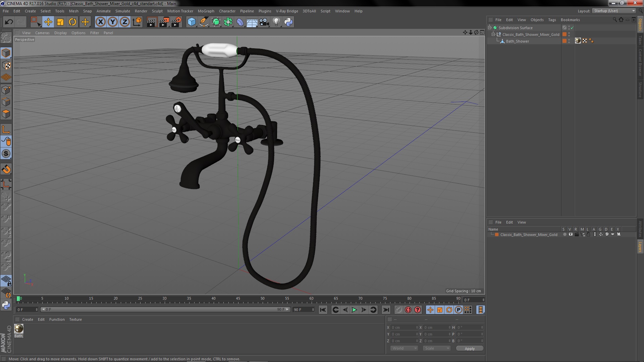Toggle Subdivision Surface green enable checkmark

572,28
